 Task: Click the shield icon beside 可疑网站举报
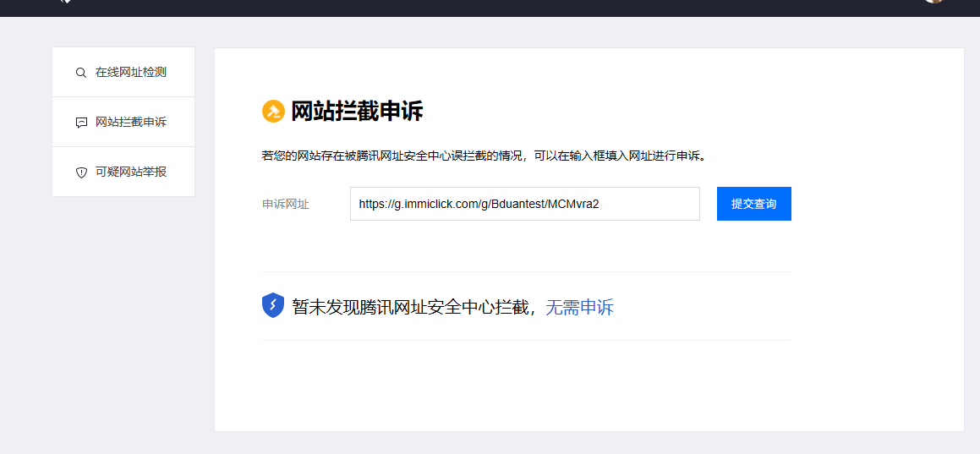pyautogui.click(x=80, y=172)
